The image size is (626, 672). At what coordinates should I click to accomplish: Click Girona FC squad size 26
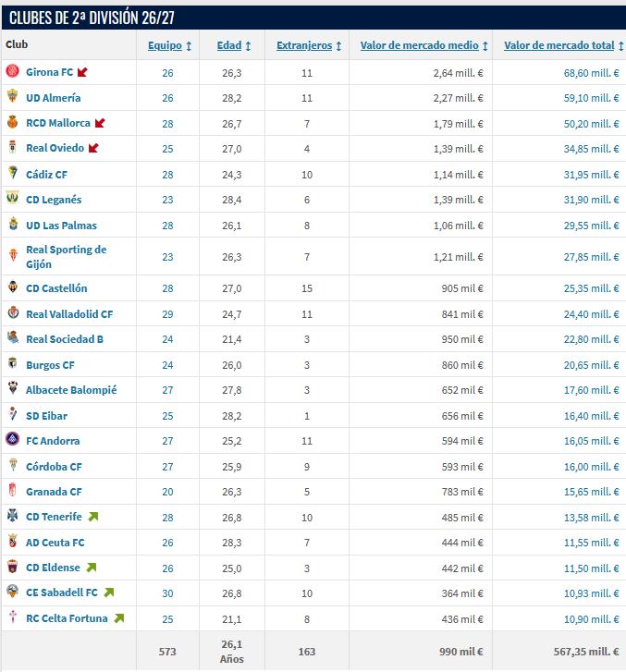click(x=167, y=73)
